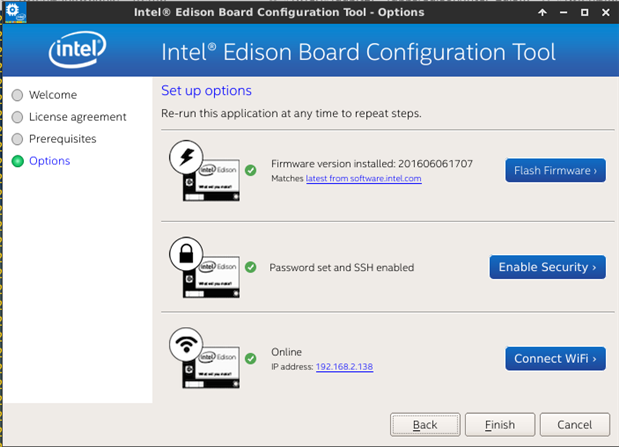Screen dimensions: 619x447
Task: Open the window menu icon in title bar
Action: pyautogui.click(x=12, y=12)
